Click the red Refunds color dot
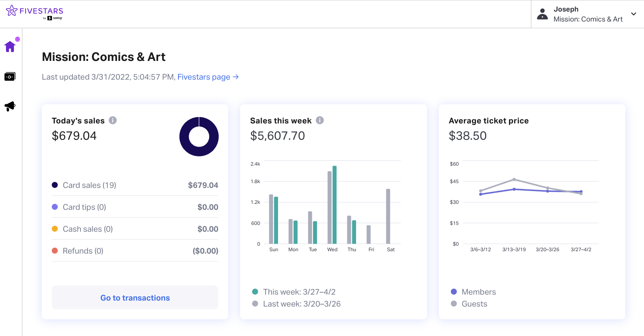 coord(55,250)
